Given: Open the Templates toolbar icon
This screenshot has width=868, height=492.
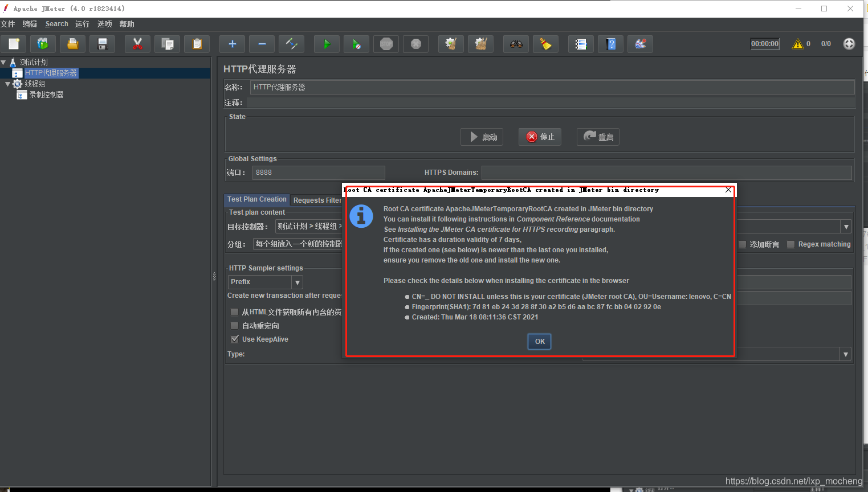Looking at the screenshot, I should (x=43, y=44).
